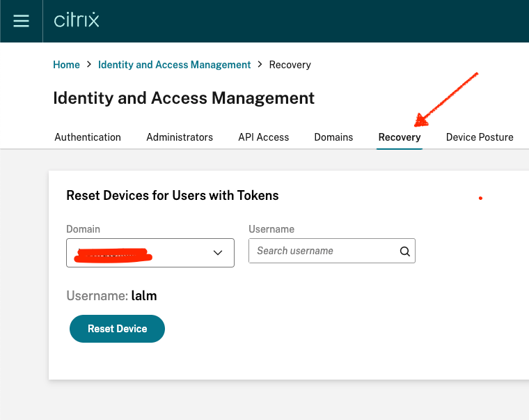Open Identity and Access Management breadcrumb link

tap(174, 65)
